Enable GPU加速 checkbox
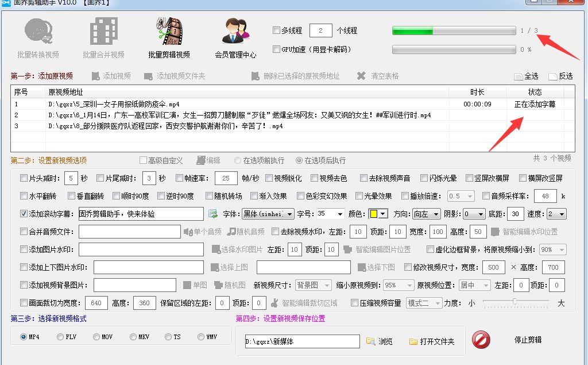 (x=276, y=49)
